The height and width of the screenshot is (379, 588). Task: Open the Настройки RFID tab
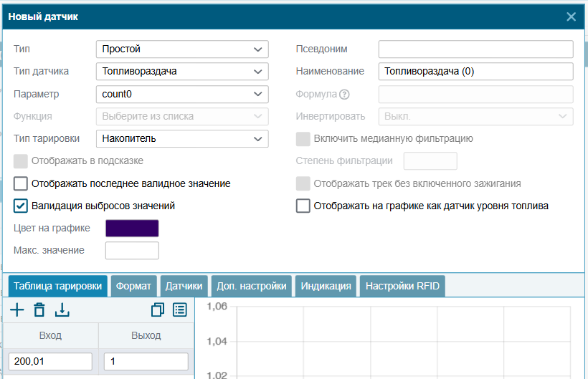402,286
